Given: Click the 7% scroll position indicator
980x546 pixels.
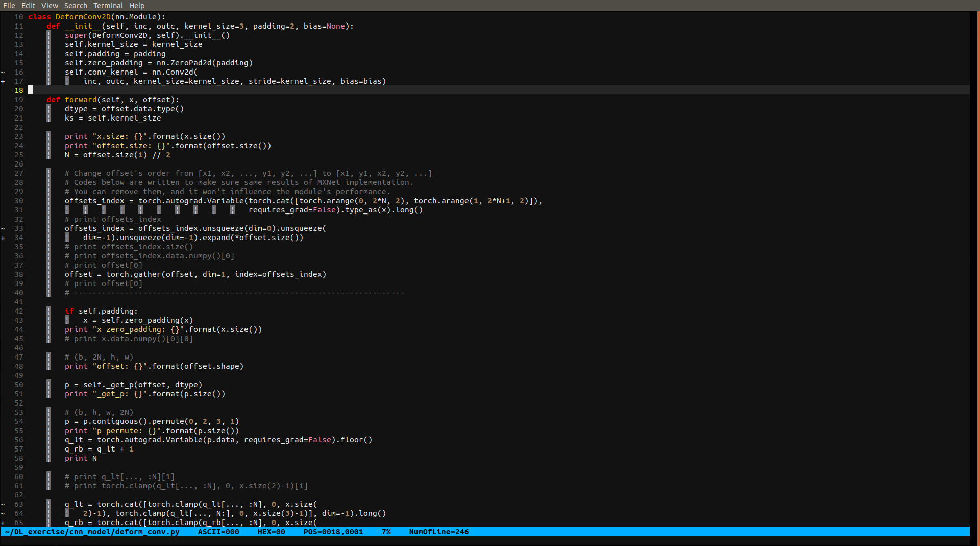Looking at the screenshot, I should (387, 532).
